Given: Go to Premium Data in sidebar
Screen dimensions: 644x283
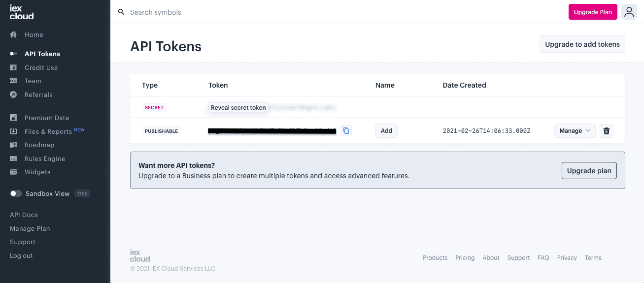Looking at the screenshot, I should [x=46, y=118].
